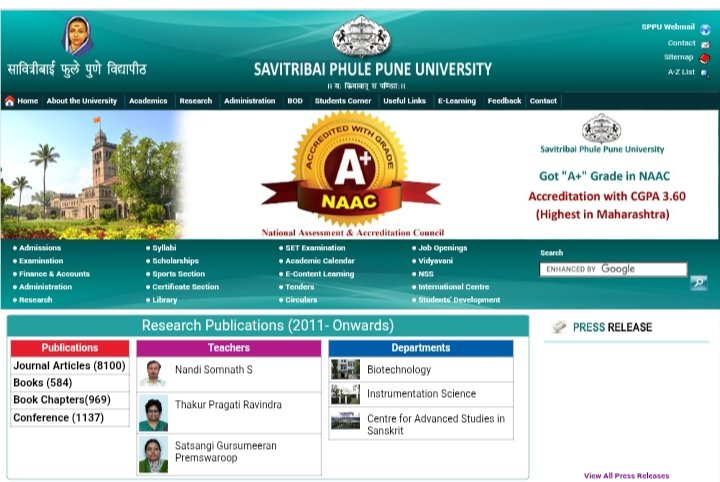Viewport: 720px width, 482px height.
Task: Open the About the University menu
Action: pyautogui.click(x=82, y=101)
